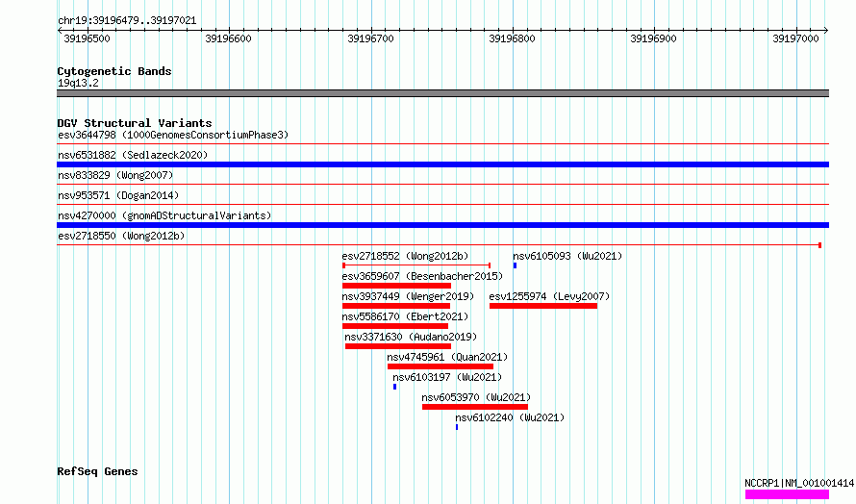Click the nsv5586170 (Ebert2021) text label
This screenshot has height=504, width=856.
tap(405, 316)
